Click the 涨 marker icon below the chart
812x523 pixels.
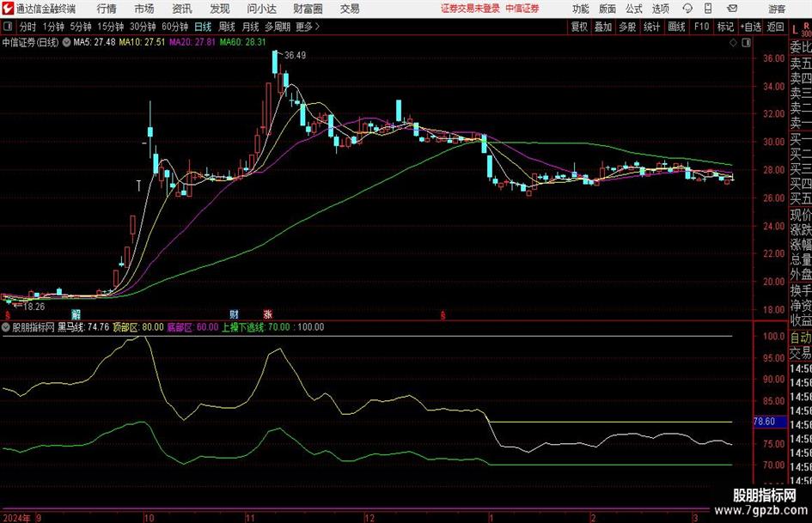[267, 314]
